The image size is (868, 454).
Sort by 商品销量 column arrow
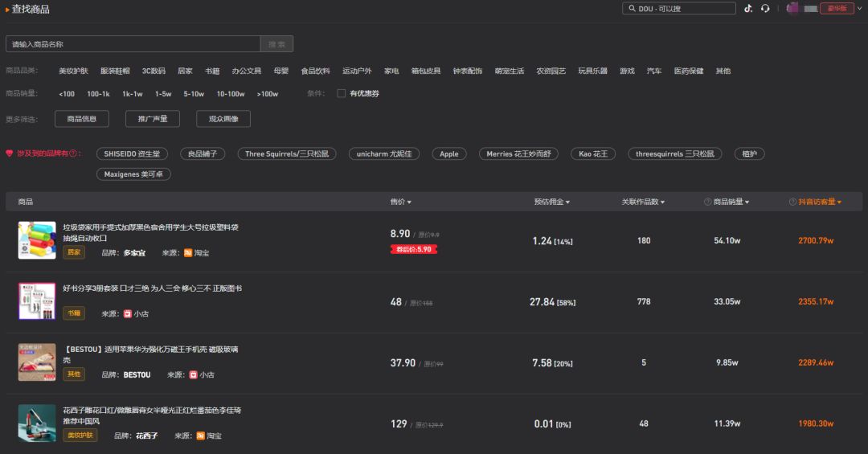pos(747,202)
